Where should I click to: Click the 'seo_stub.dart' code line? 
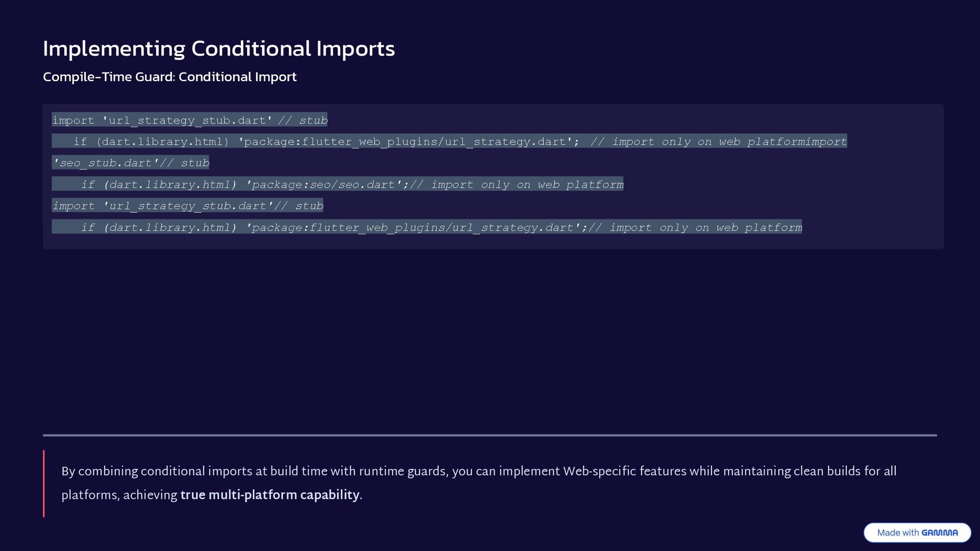pos(131,163)
